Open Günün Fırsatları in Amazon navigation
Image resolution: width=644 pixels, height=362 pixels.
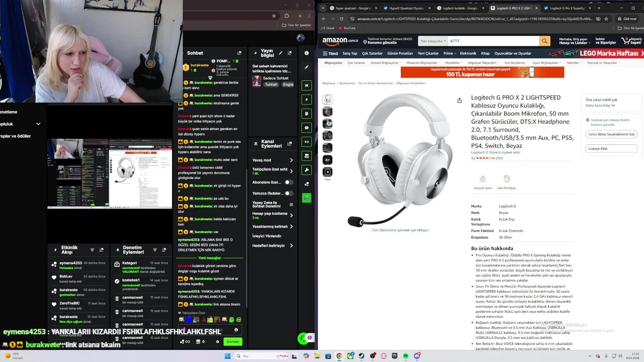[x=400, y=53]
